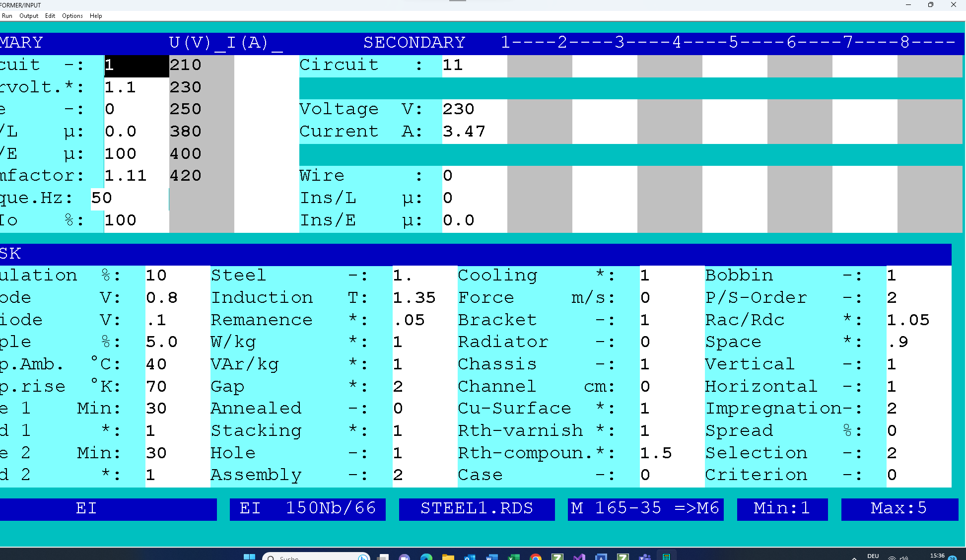Click the Temp. Amb. °C field 40

coord(178,365)
